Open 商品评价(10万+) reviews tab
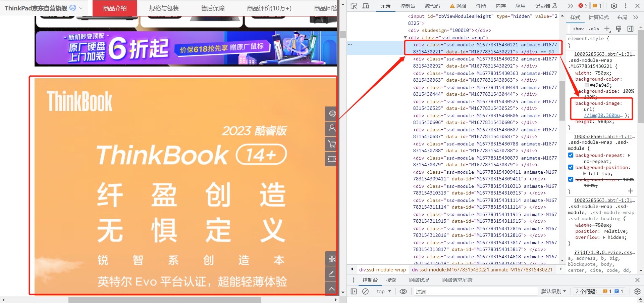Image resolution: width=644 pixels, height=303 pixels. (269, 8)
